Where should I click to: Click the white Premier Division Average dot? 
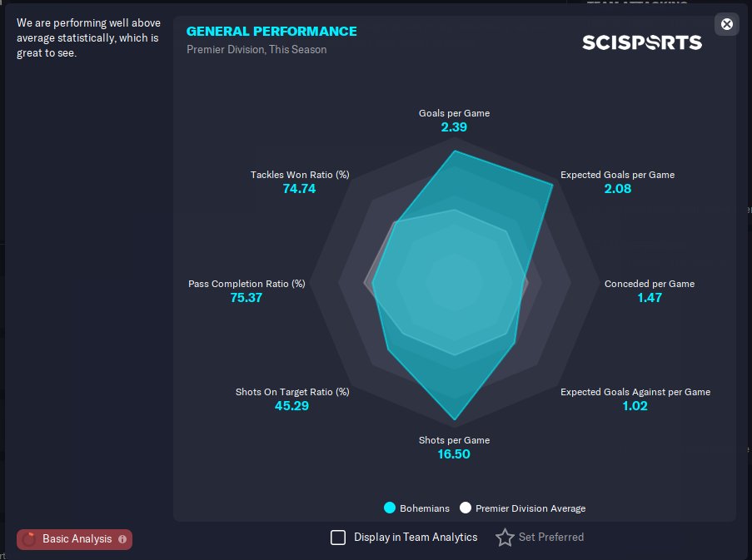coord(466,508)
